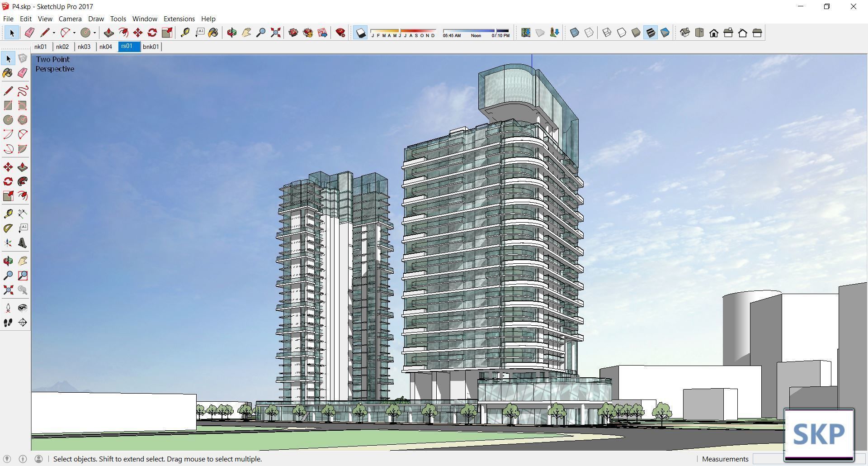Switch to Back view icon
This screenshot has height=466, width=868.
pyautogui.click(x=743, y=33)
